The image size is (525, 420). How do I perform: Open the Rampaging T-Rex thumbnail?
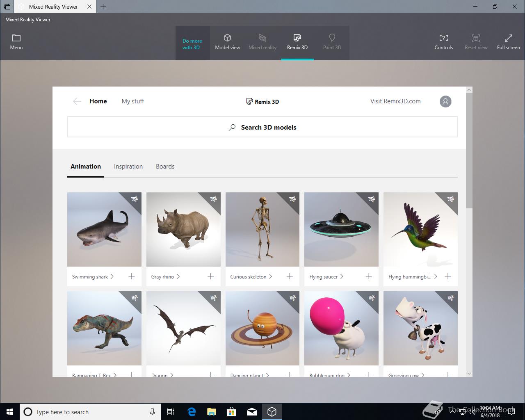coord(104,328)
